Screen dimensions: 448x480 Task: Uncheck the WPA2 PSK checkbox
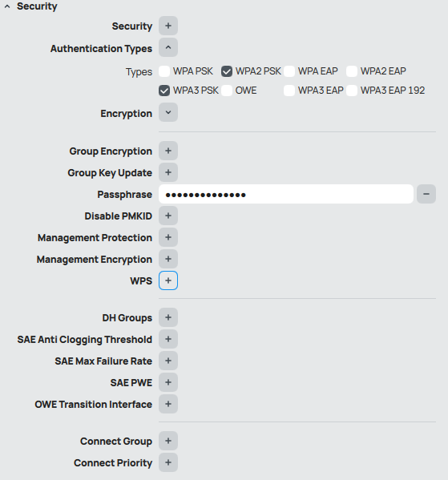227,71
